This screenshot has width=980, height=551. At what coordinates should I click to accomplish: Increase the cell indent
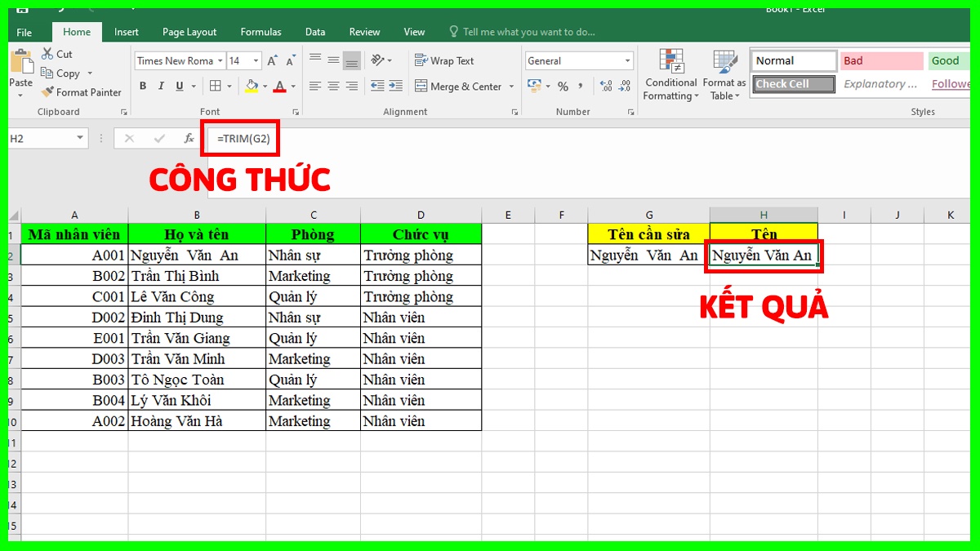coord(395,86)
